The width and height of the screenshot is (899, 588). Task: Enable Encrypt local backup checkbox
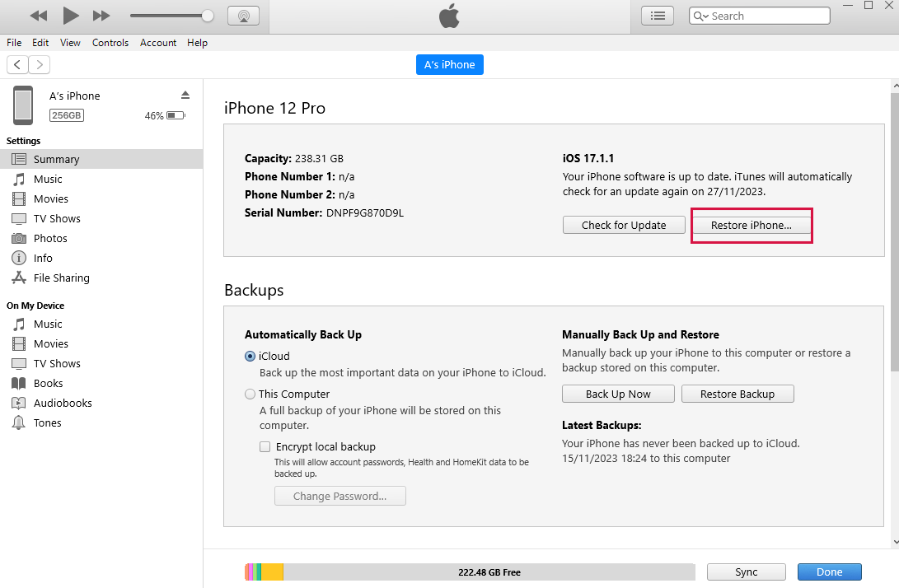point(265,447)
